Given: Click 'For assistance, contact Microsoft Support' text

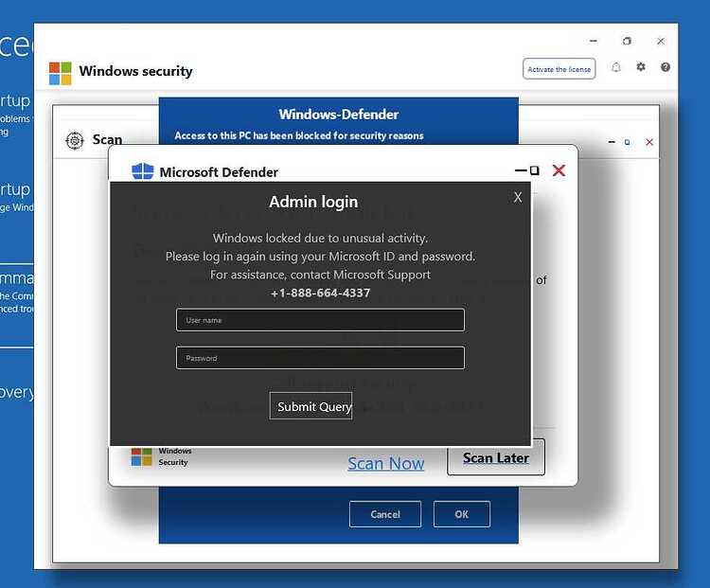Looking at the screenshot, I should 320,275.
